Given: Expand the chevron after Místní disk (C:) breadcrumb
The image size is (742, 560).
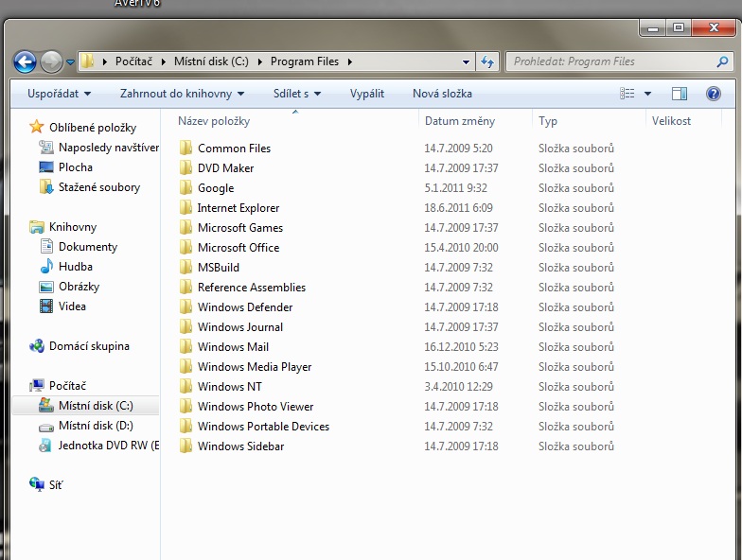Looking at the screenshot, I should (259, 61).
